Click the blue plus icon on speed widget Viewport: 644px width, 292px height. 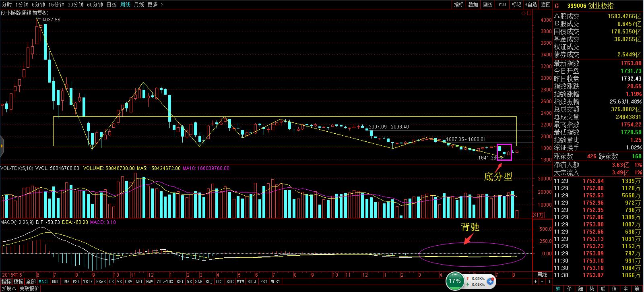(x=490, y=281)
